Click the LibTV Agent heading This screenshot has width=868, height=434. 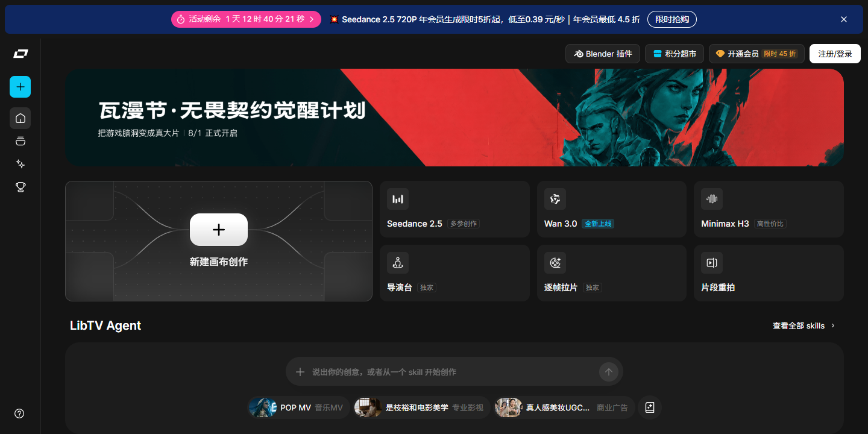[105, 325]
